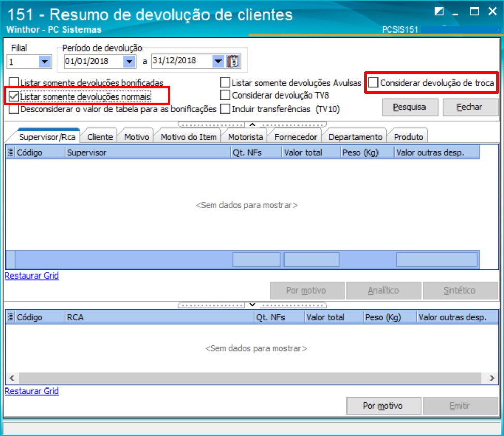Open start date dropdown 01/01/2018

[x=129, y=61]
